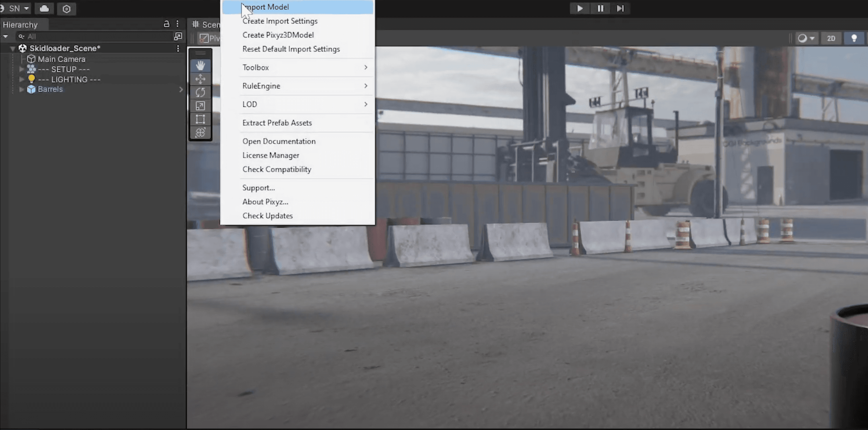The width and height of the screenshot is (868, 430).
Task: Lock the Hierarchy panel
Action: 166,24
